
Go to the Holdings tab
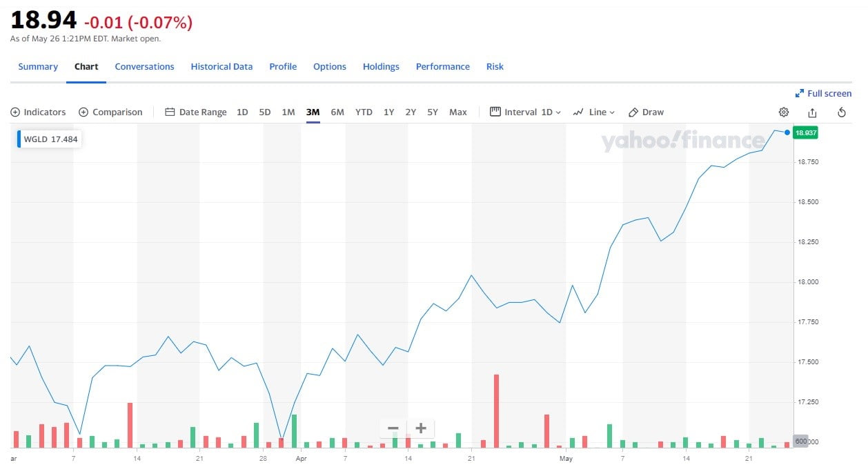(x=381, y=67)
